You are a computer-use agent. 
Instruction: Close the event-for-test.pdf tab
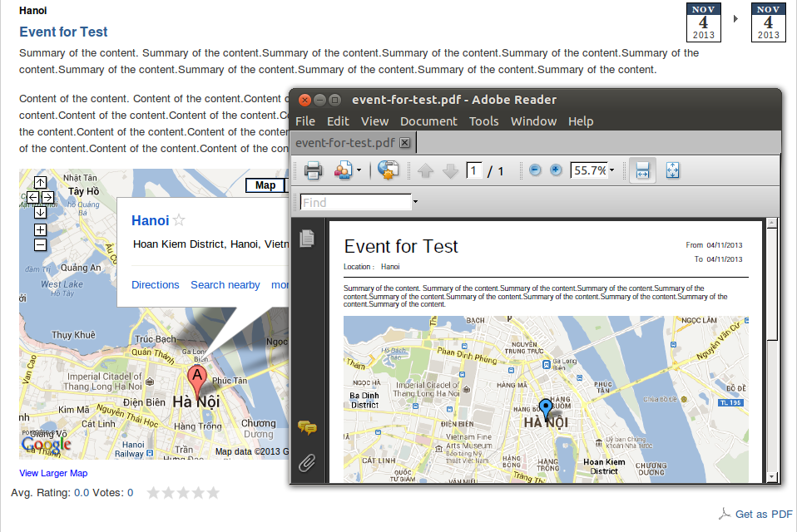tap(404, 143)
